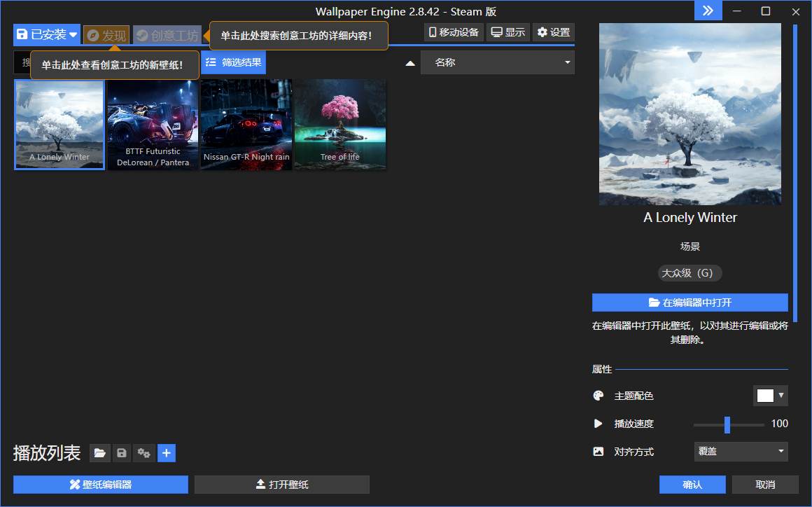The image size is (812, 507).
Task: Click the 大众级 (G) rating tag
Action: tap(689, 273)
